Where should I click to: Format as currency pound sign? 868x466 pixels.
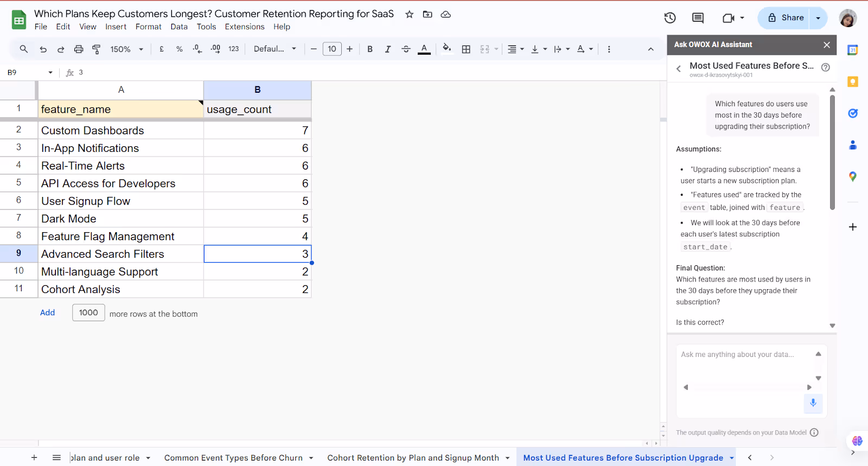[162, 49]
